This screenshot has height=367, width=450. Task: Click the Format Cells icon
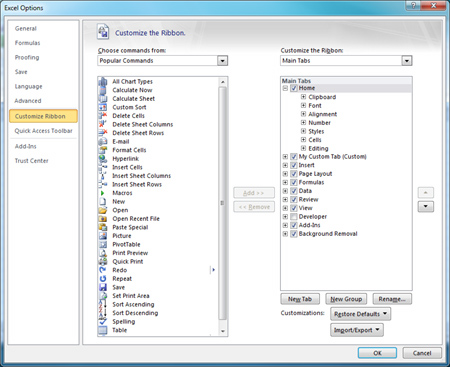coord(103,150)
